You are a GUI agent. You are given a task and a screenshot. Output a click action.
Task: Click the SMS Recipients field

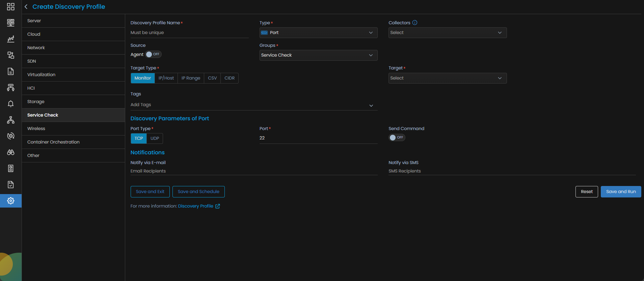point(512,171)
